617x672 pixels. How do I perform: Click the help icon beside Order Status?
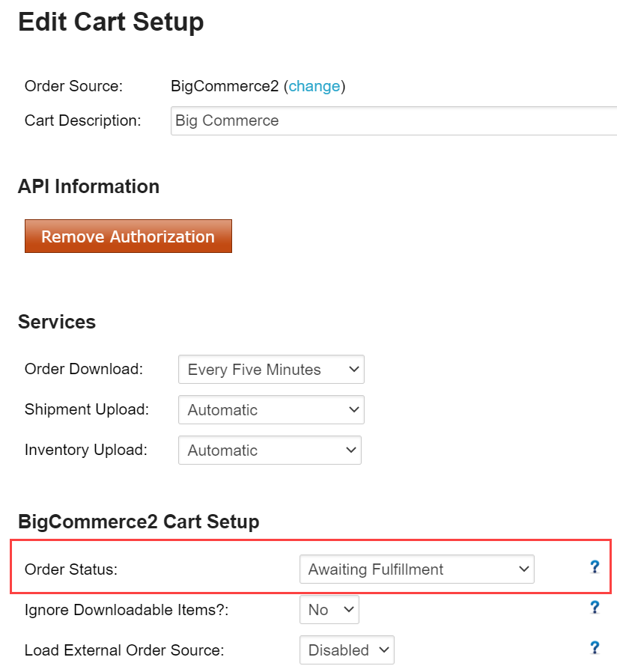point(595,567)
